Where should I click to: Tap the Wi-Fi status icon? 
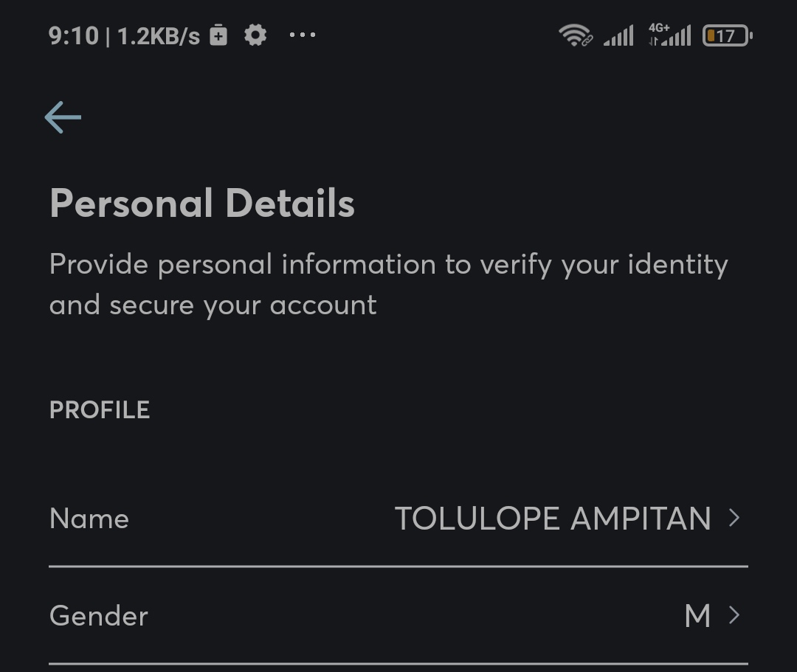(x=575, y=35)
